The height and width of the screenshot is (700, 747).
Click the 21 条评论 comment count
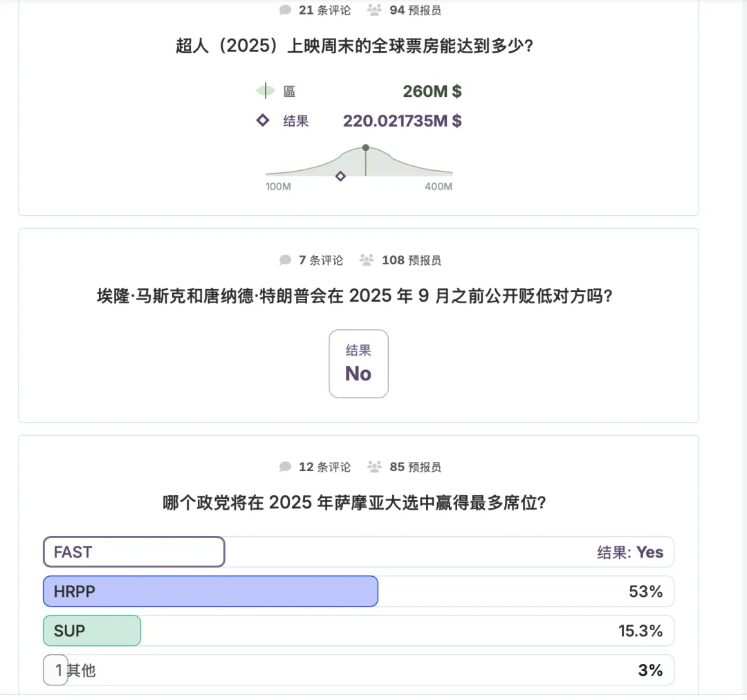(x=324, y=10)
